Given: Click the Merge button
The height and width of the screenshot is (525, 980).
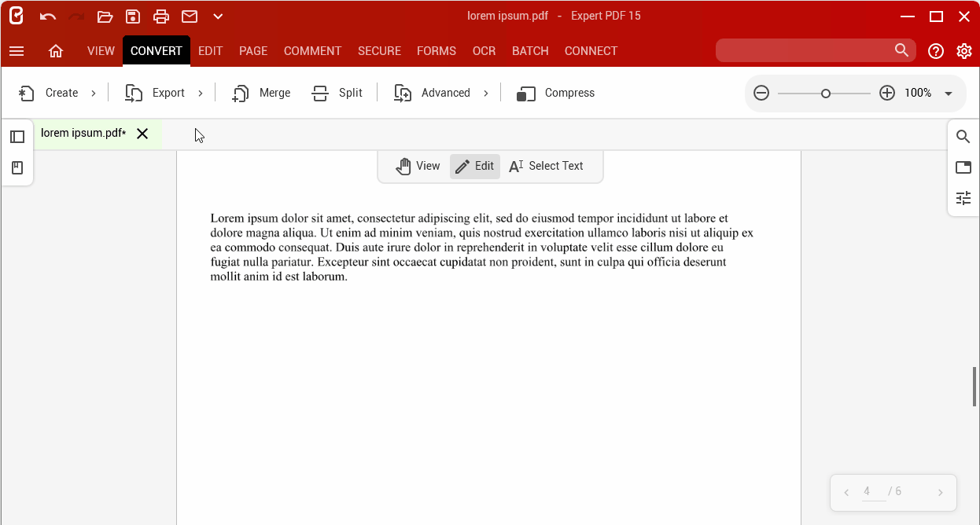Looking at the screenshot, I should tap(261, 93).
